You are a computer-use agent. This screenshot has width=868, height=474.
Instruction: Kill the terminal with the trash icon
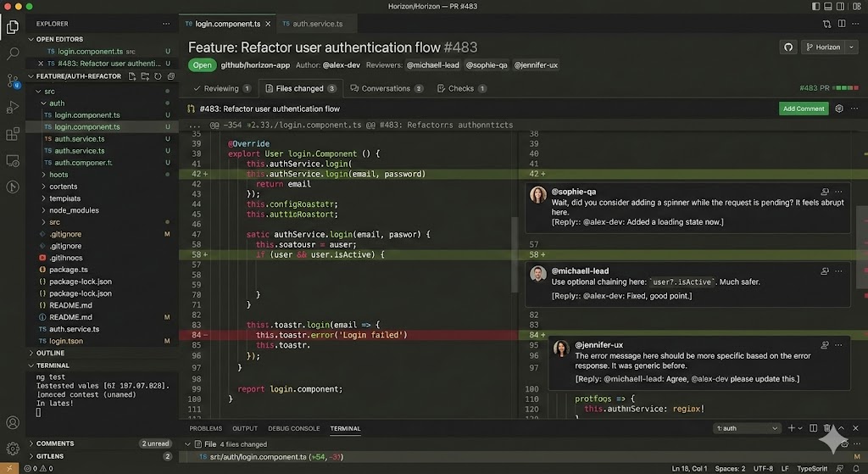[x=827, y=428]
